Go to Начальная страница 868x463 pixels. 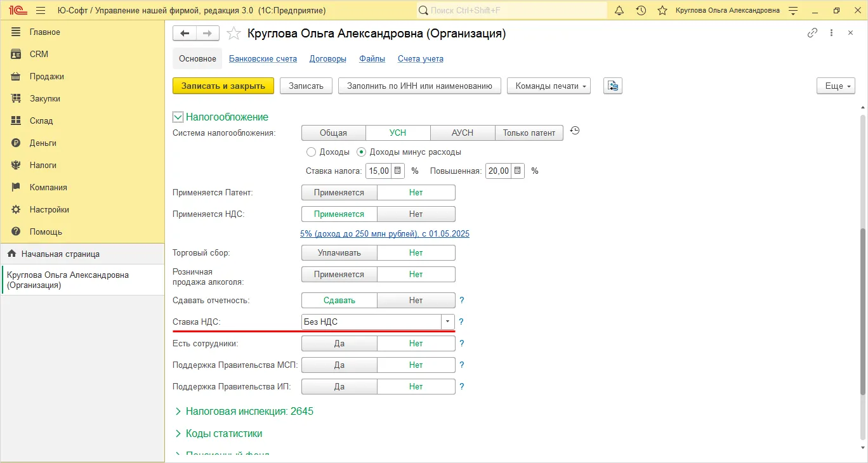pyautogui.click(x=82, y=254)
